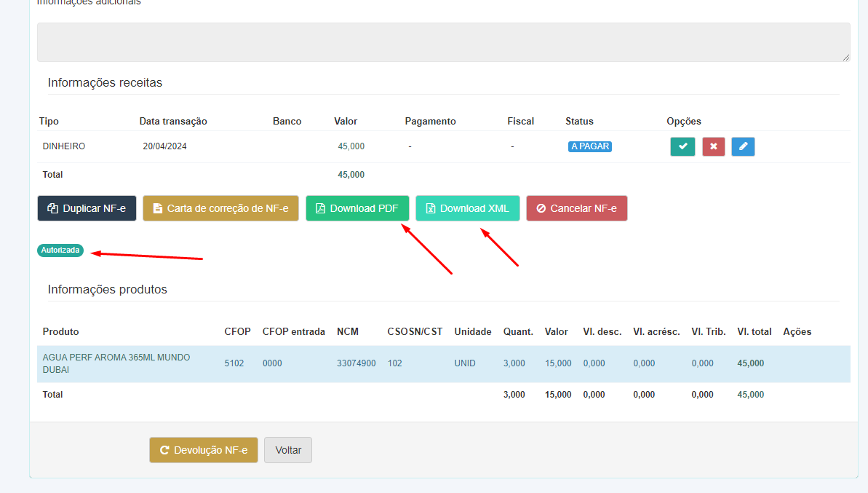This screenshot has width=868, height=493.
Task: Click into the Informações adicionais text area
Action: pos(443,42)
